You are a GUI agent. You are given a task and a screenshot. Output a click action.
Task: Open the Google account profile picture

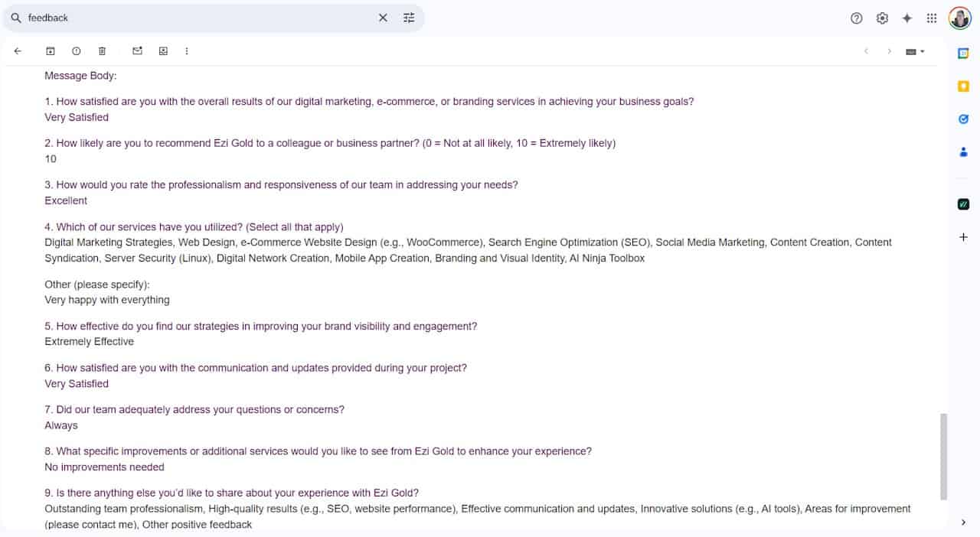point(960,18)
